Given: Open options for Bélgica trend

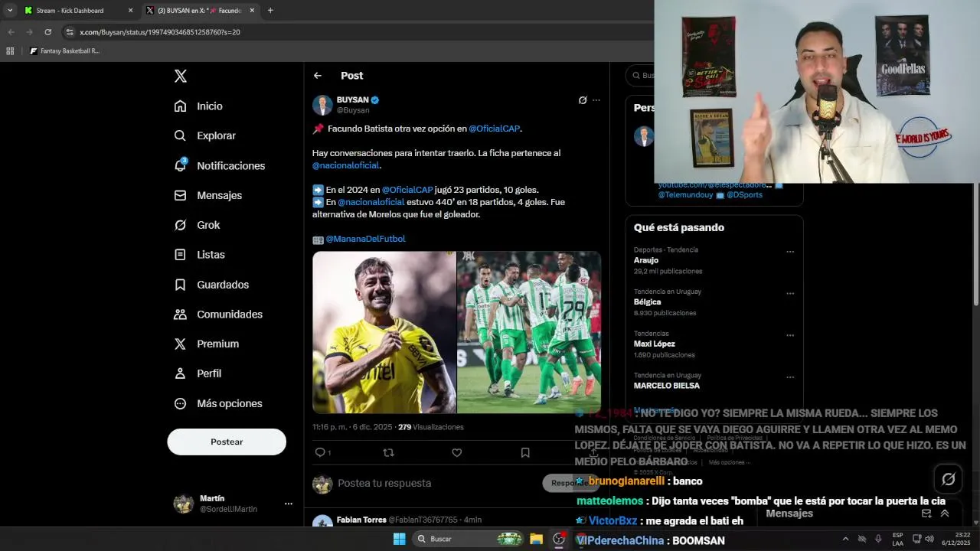Looking at the screenshot, I should (x=790, y=293).
